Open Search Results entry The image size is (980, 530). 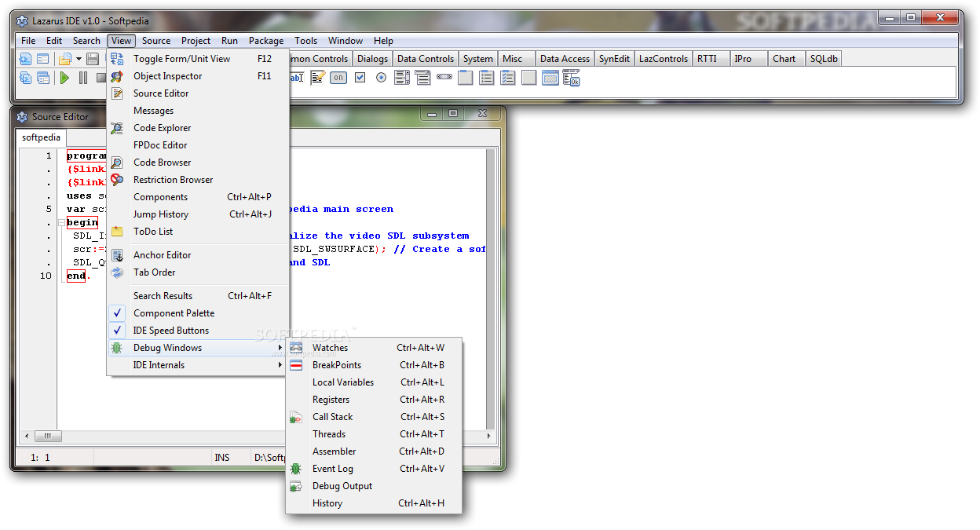[x=198, y=296]
